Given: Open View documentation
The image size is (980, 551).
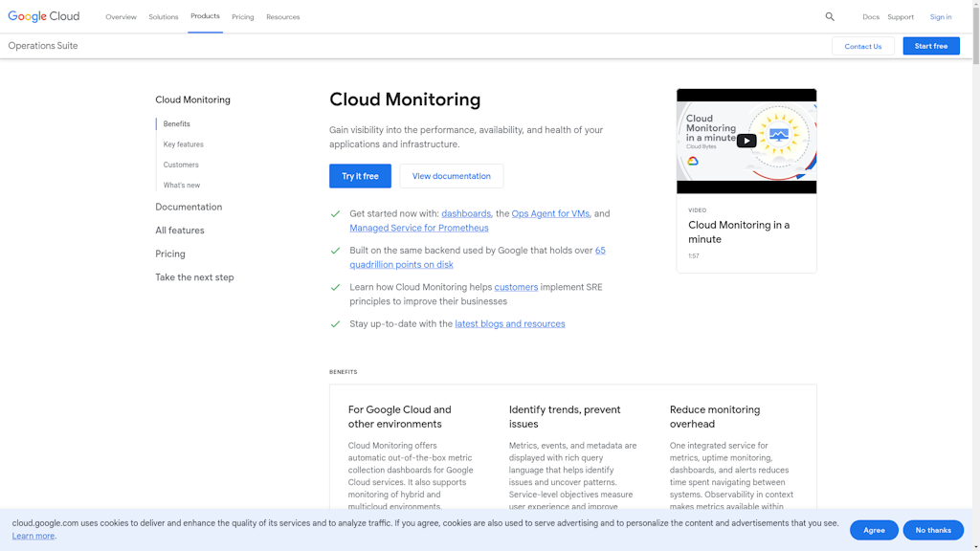Looking at the screenshot, I should tap(451, 176).
